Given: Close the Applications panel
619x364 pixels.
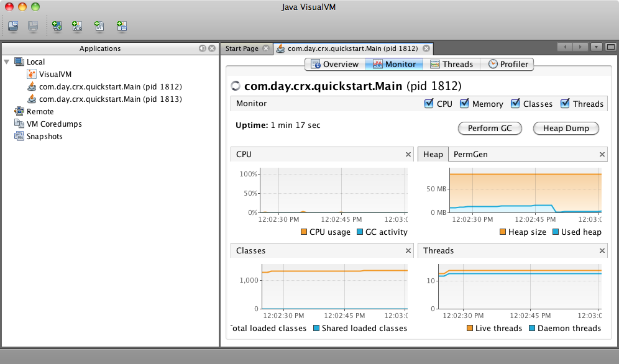Looking at the screenshot, I should pyautogui.click(x=212, y=48).
